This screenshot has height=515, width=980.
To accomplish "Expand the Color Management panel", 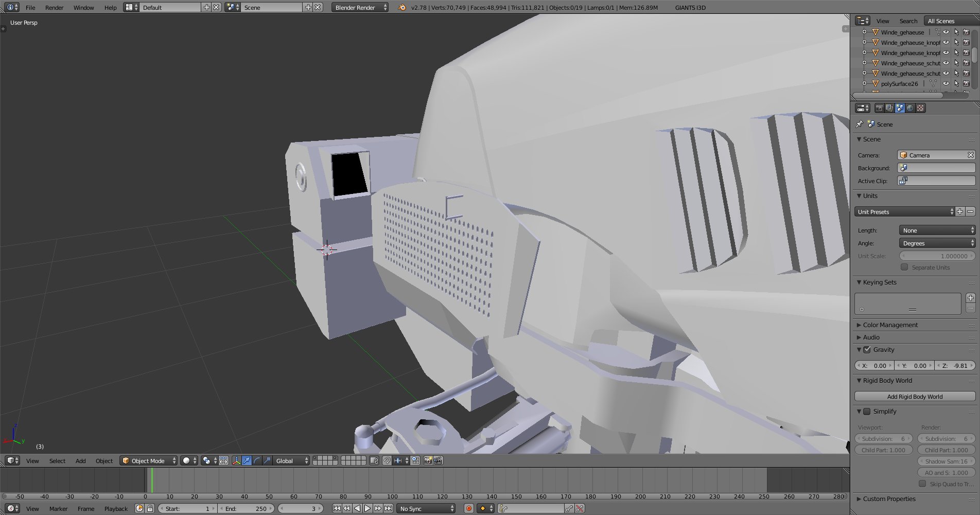I will [890, 325].
